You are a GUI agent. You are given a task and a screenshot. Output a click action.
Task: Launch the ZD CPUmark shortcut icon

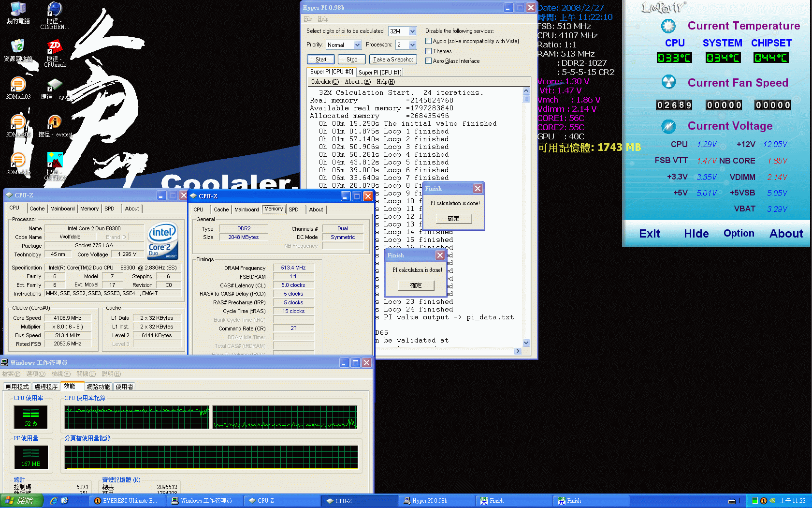click(x=54, y=47)
